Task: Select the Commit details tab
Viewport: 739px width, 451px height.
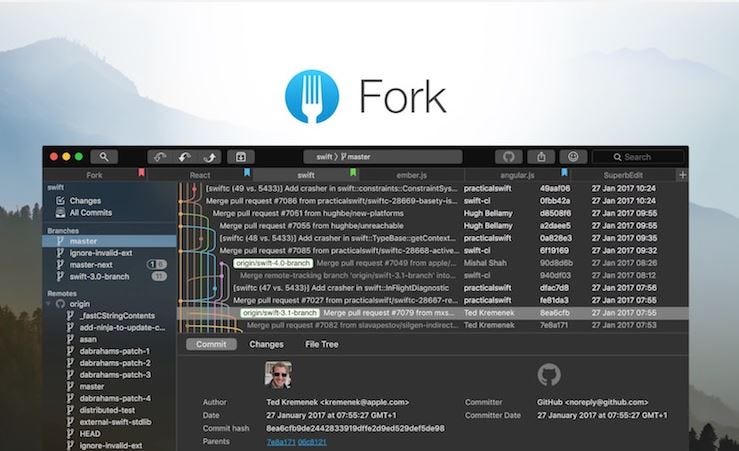Action: [x=211, y=344]
